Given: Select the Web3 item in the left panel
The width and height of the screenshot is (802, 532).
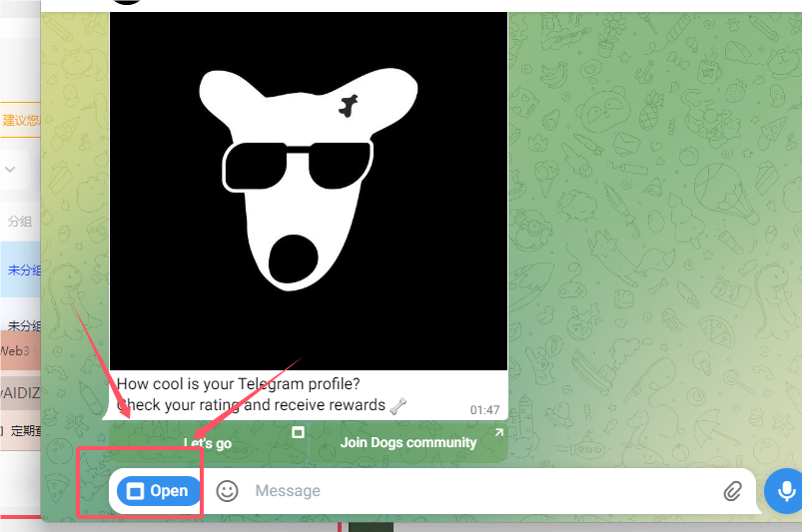Looking at the screenshot, I should (x=20, y=350).
